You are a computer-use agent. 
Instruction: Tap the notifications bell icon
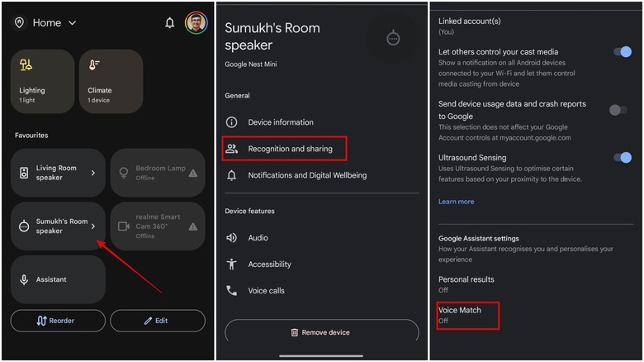click(x=170, y=23)
